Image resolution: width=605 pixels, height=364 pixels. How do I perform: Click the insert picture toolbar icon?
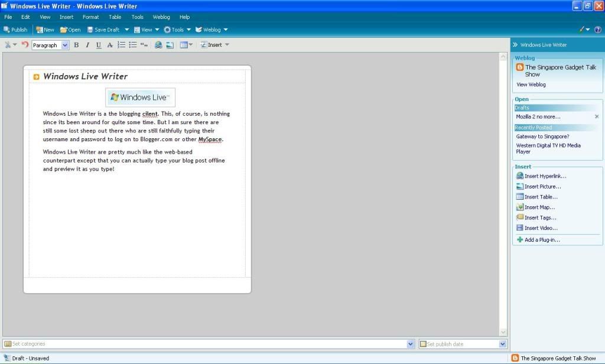tap(170, 45)
